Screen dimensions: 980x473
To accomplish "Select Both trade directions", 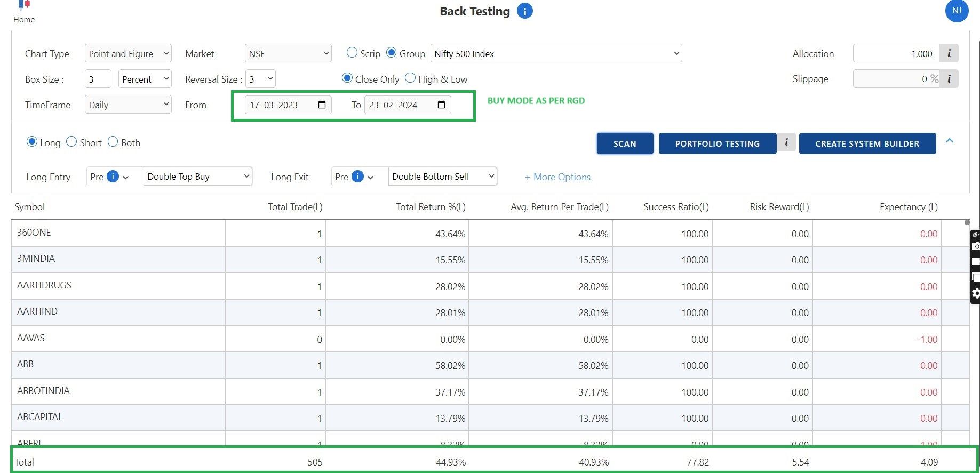I will pos(113,142).
